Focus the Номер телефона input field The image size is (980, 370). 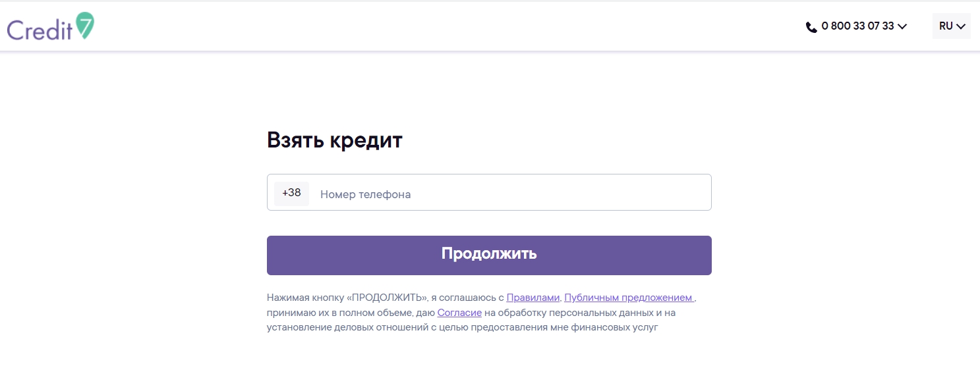click(x=489, y=192)
